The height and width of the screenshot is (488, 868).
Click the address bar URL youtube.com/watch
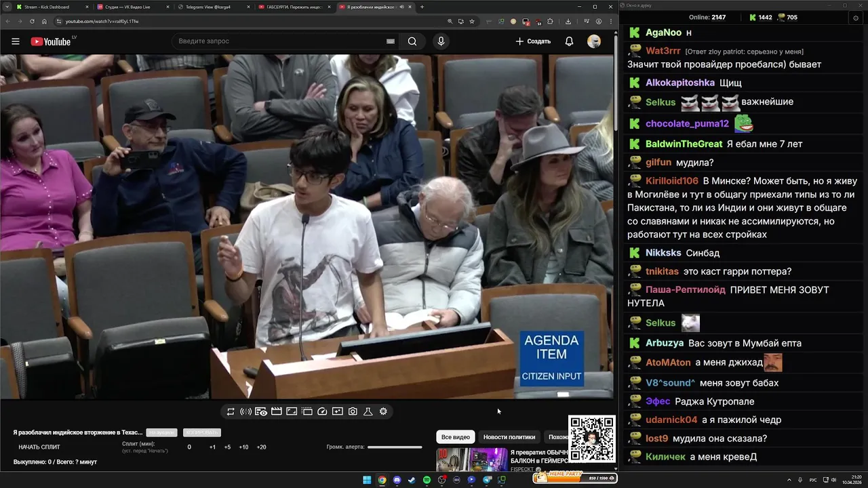pos(102,21)
